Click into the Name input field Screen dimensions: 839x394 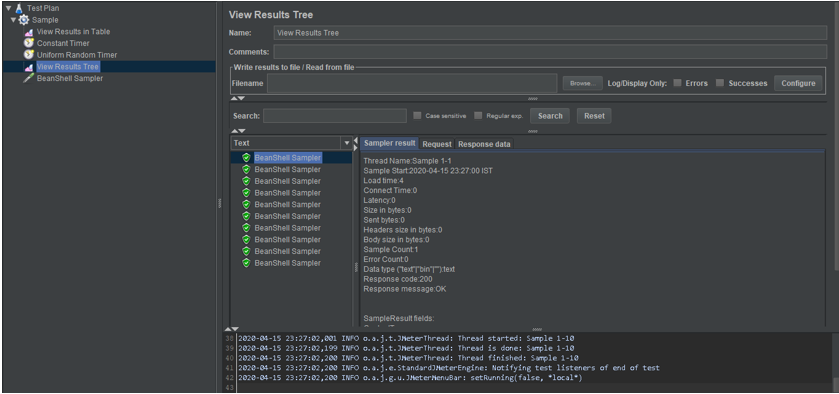[x=550, y=33]
